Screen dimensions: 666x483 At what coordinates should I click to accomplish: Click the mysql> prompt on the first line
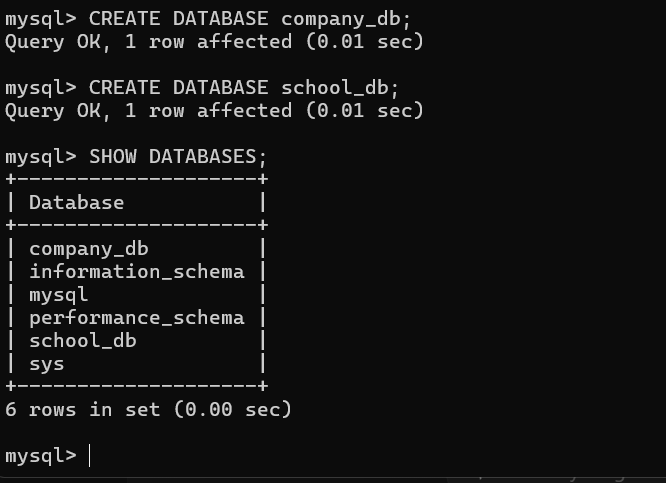41,18
